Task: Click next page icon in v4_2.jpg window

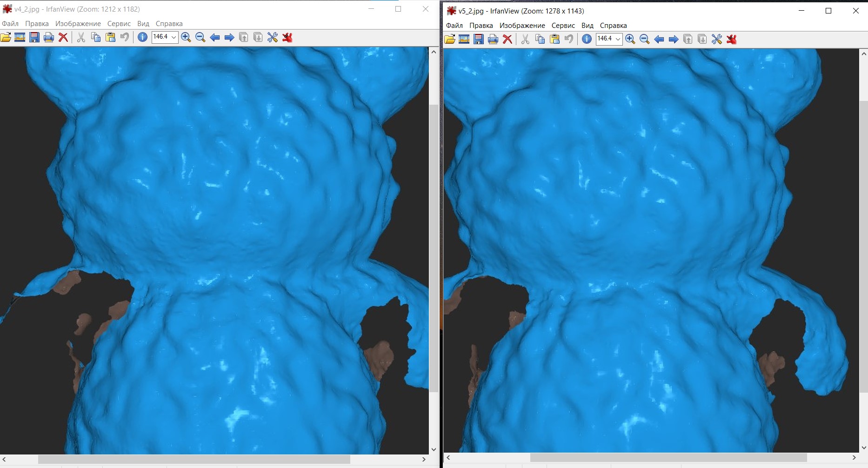Action: (258, 37)
